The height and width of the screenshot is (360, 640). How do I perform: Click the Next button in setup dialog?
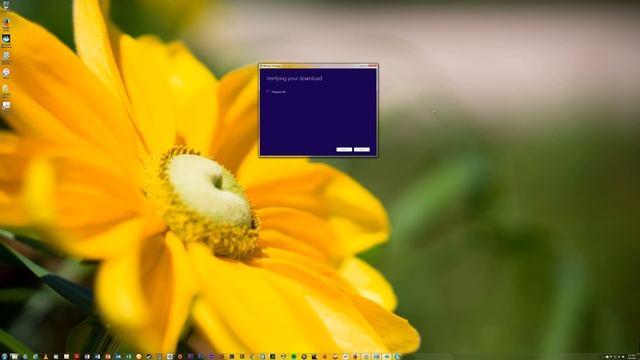point(362,149)
